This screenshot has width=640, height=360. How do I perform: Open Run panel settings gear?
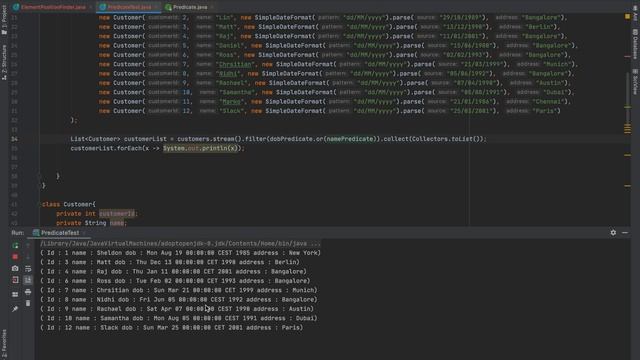613,233
